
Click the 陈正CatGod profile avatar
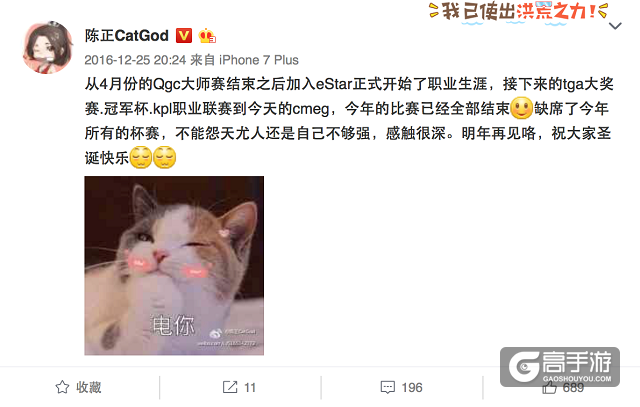pyautogui.click(x=48, y=48)
